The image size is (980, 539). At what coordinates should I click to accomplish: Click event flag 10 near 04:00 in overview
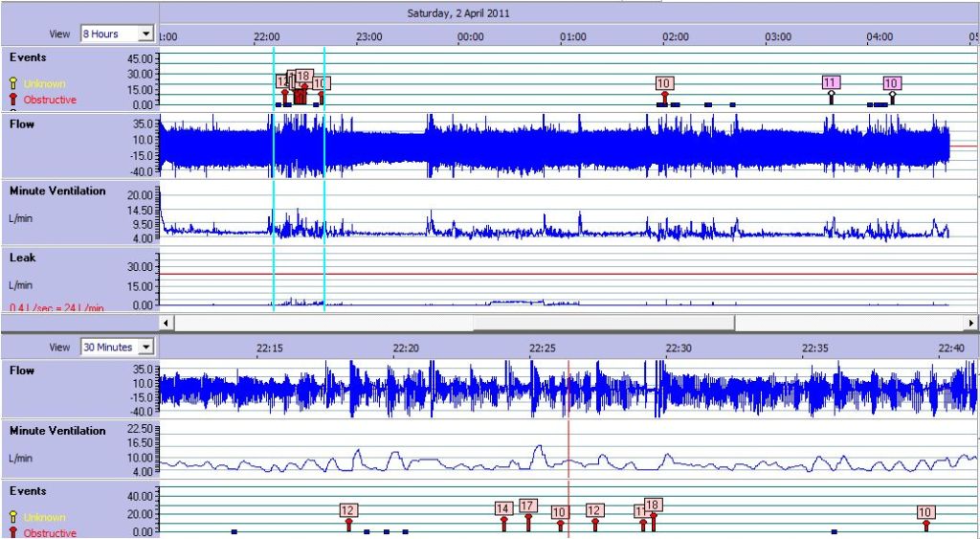point(891,83)
